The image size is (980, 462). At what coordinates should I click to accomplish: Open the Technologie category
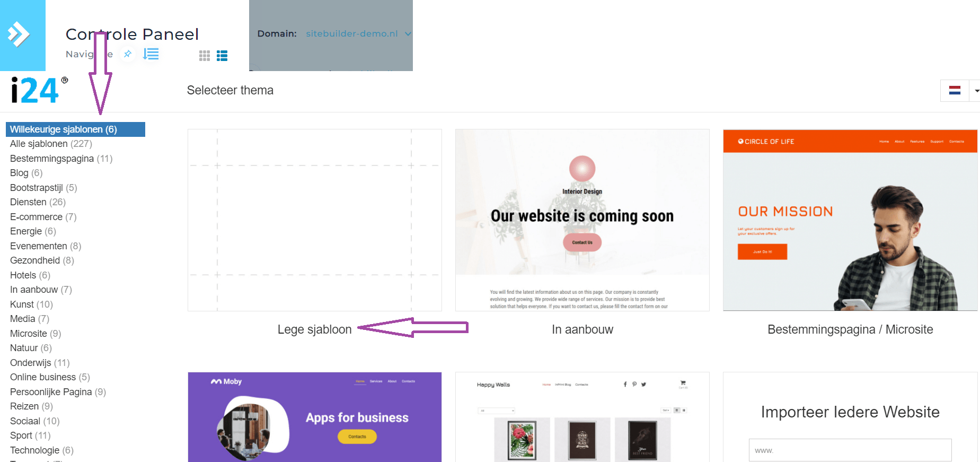click(x=42, y=450)
